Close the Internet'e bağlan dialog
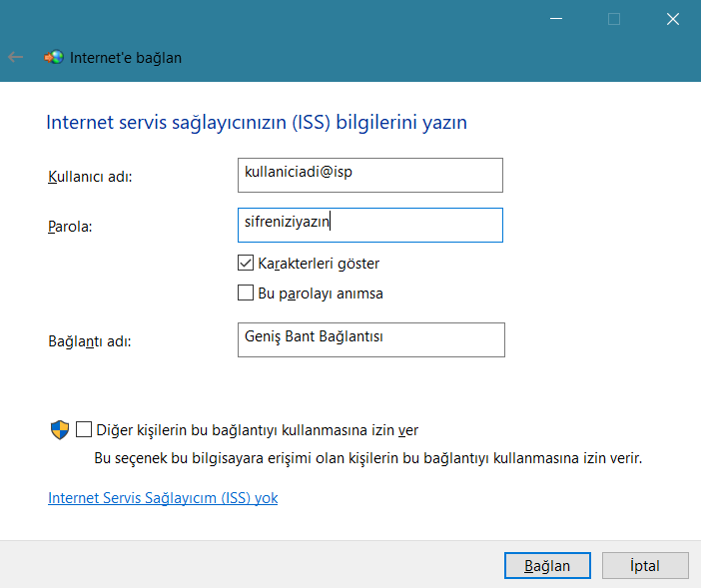Image resolution: width=701 pixels, height=588 pixels. pos(672,19)
